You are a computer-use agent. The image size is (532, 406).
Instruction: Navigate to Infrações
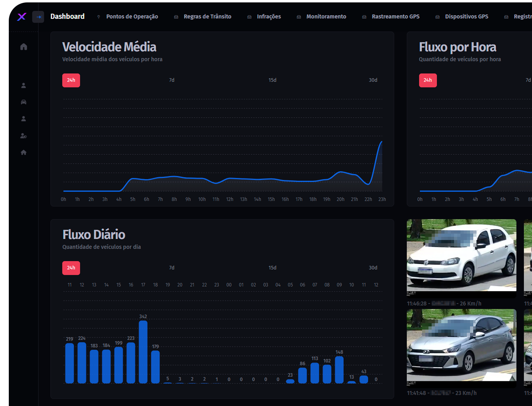pos(269,17)
